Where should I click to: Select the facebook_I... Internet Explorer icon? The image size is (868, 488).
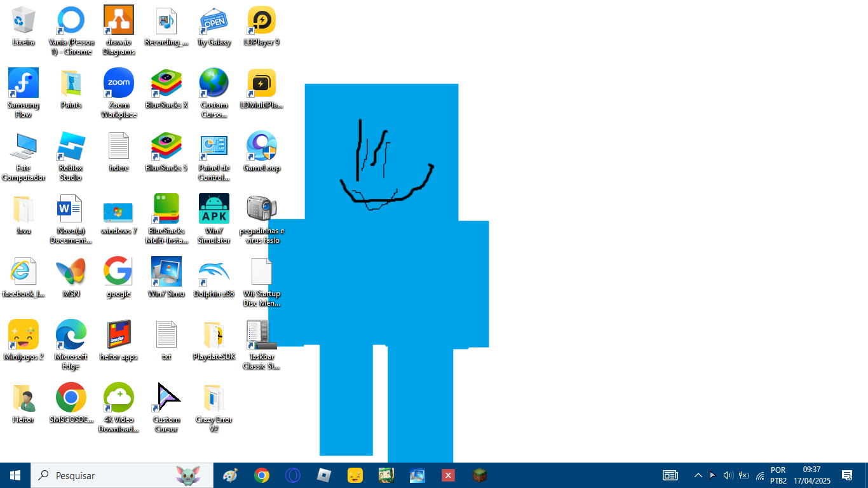click(24, 277)
